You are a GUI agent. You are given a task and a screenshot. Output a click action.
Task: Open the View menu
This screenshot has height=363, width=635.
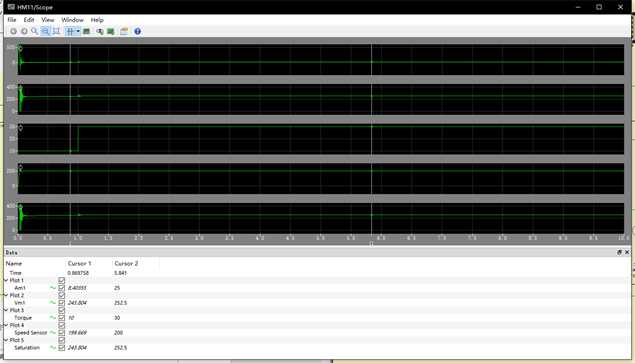[x=47, y=19]
